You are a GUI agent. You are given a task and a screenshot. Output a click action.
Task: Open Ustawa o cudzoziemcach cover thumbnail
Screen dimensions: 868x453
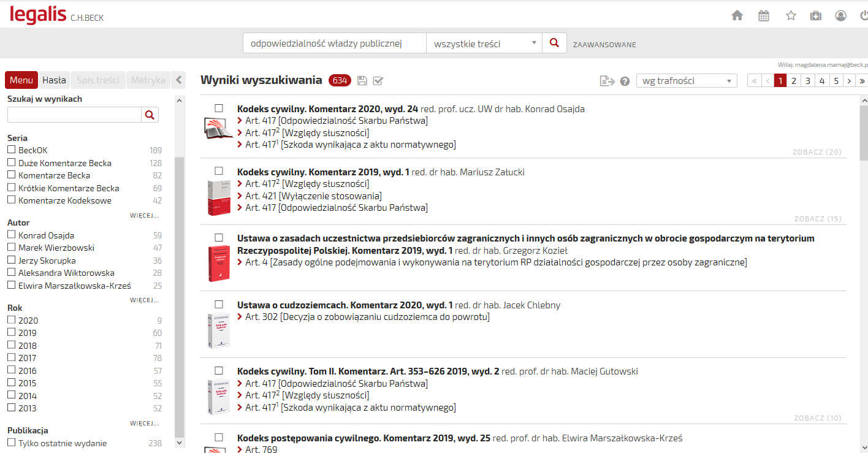219,330
